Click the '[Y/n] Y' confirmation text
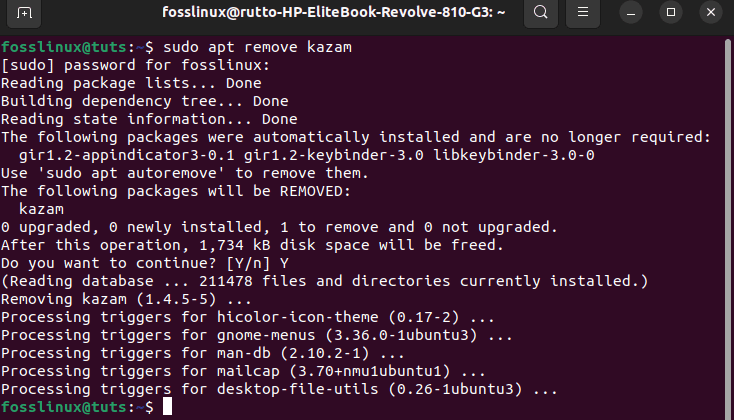734x420 pixels. 257,263
